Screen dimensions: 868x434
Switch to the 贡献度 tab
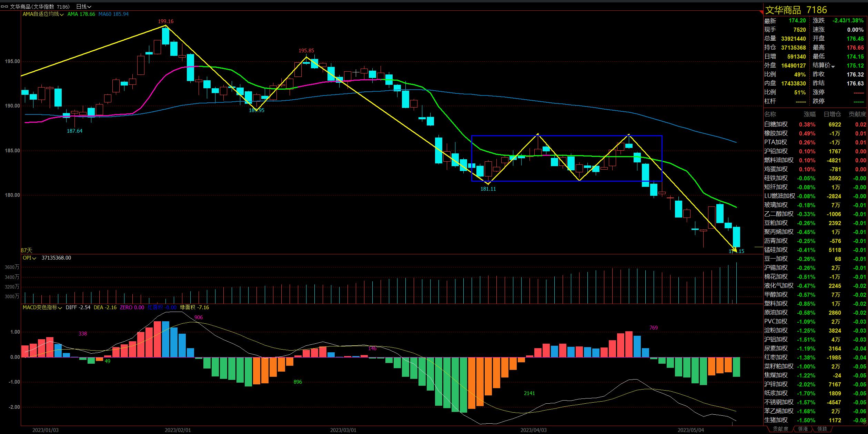780,429
